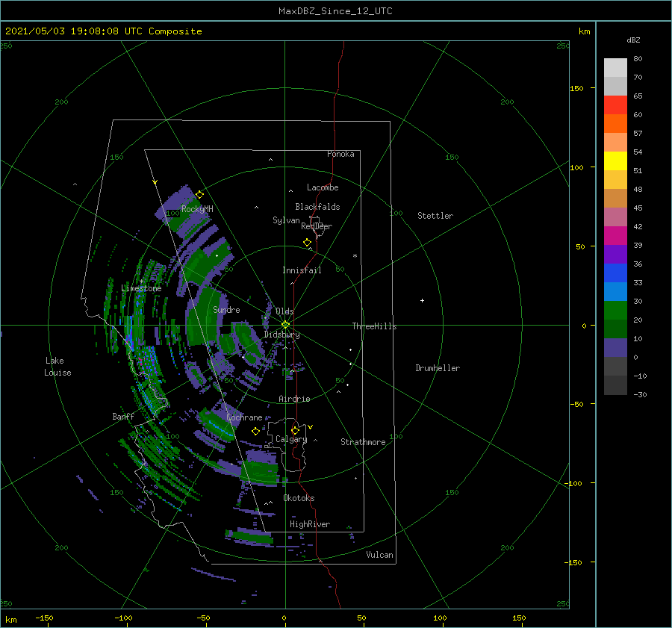Click the 42 dBZ magenta legend swatch

(x=615, y=236)
